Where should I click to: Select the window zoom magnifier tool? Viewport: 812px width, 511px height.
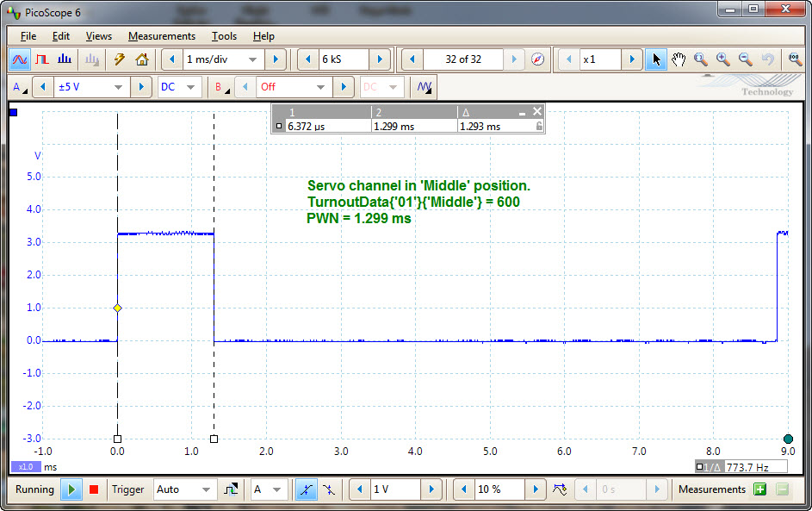click(x=701, y=59)
